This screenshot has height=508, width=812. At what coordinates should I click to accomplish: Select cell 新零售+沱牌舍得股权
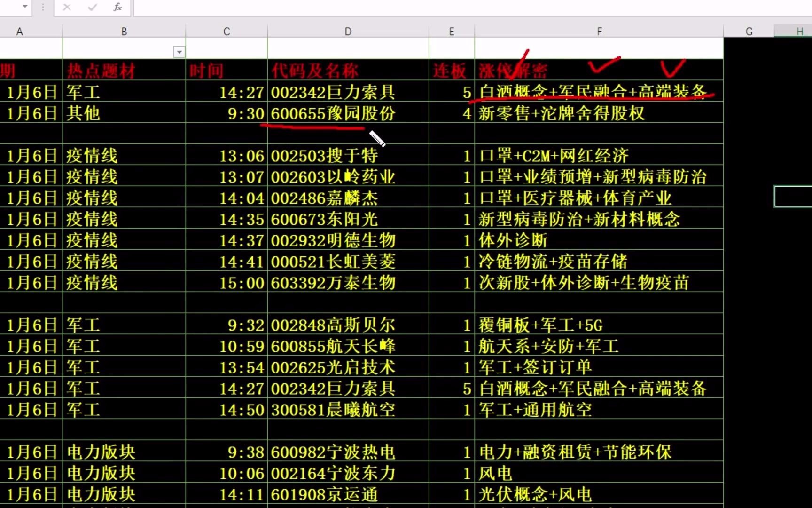point(599,113)
